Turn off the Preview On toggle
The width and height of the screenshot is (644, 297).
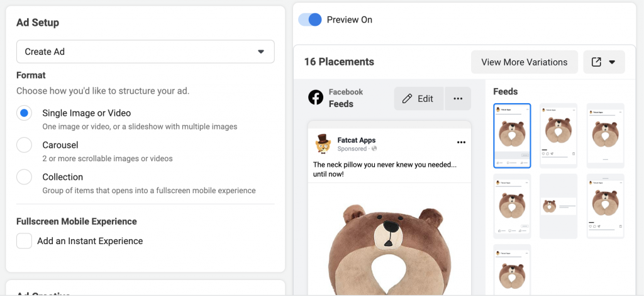[x=310, y=20]
